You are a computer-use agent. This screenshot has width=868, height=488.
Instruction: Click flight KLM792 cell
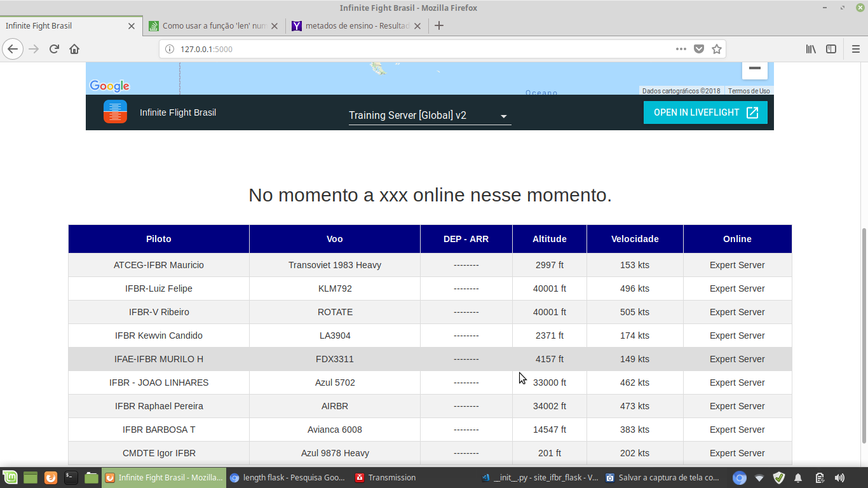pos(335,288)
